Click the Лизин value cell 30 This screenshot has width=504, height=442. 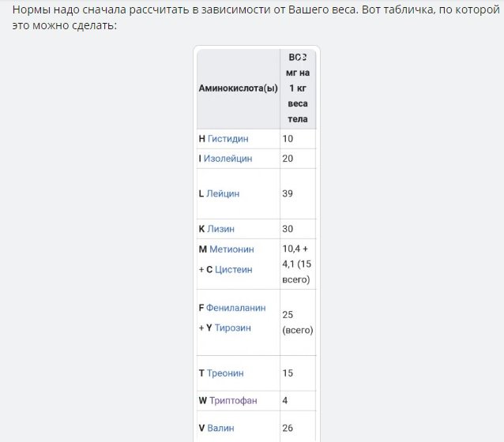(288, 229)
